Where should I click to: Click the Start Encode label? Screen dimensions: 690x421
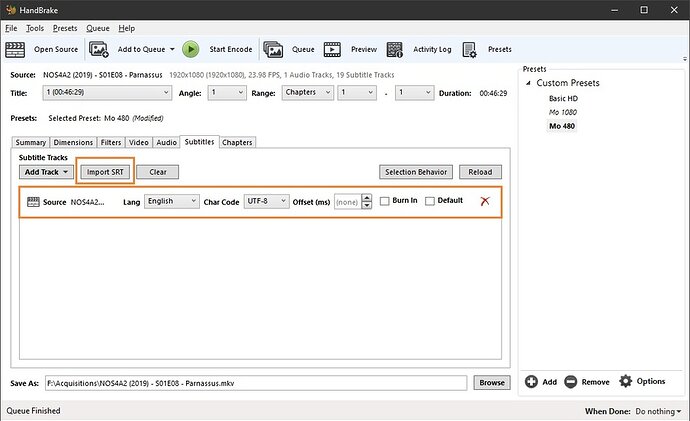231,49
